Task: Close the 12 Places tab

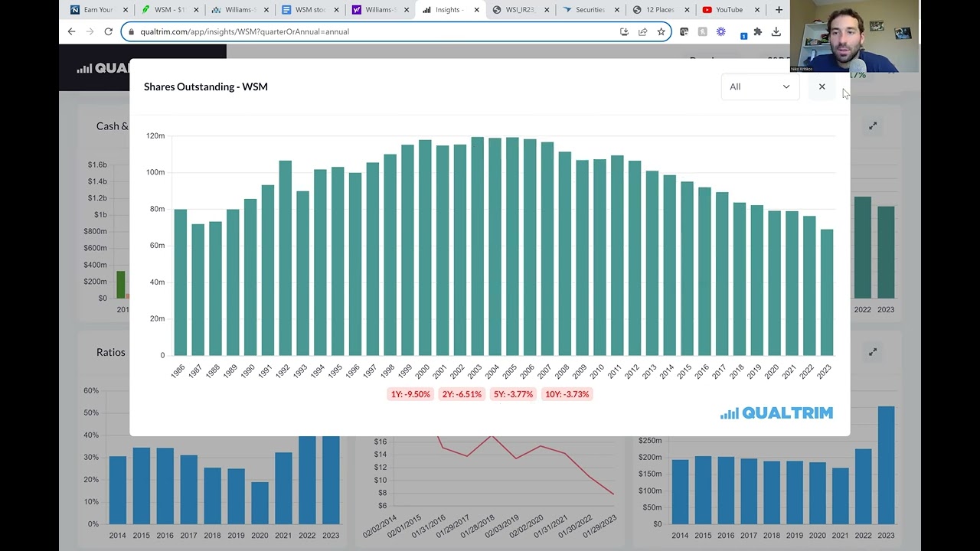Action: [x=688, y=10]
